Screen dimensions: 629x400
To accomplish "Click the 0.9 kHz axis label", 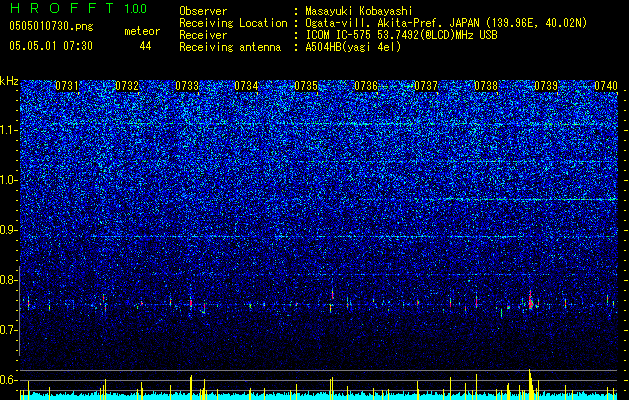I will pyautogui.click(x=9, y=230).
